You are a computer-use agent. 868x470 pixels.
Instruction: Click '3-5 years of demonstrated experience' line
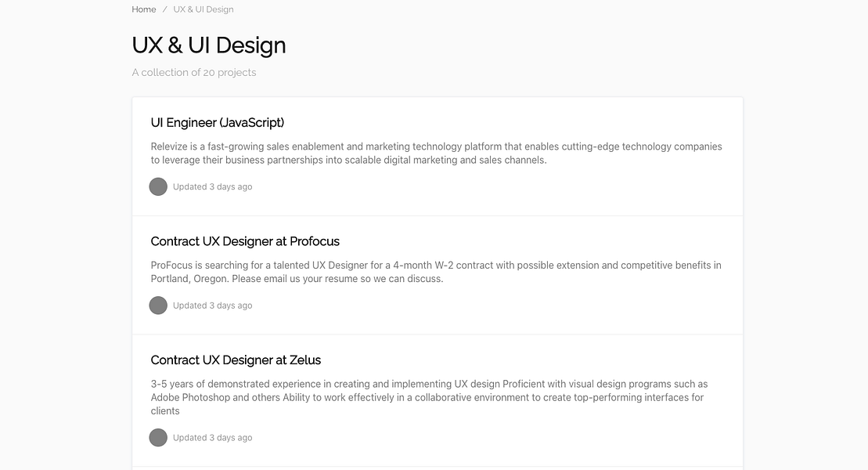coord(429,385)
